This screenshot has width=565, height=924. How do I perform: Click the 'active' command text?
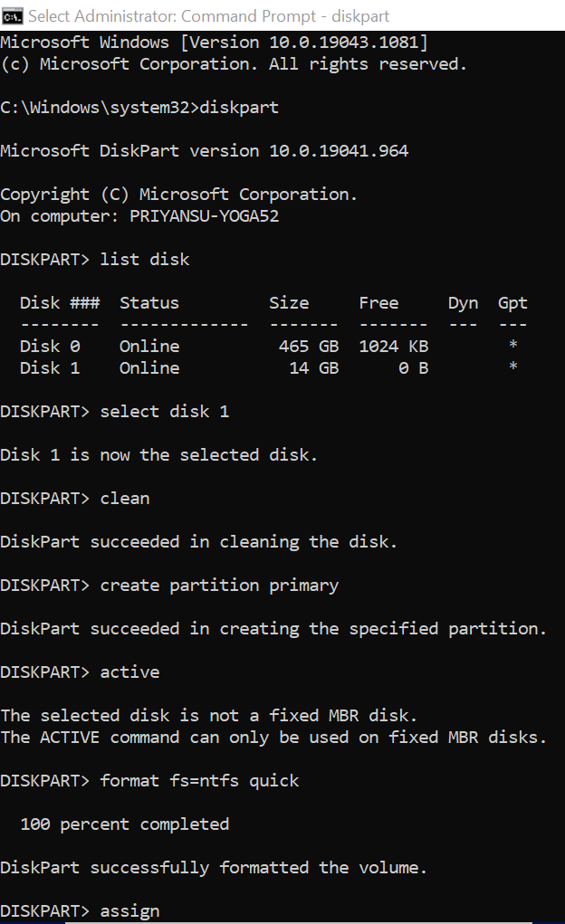(129, 672)
